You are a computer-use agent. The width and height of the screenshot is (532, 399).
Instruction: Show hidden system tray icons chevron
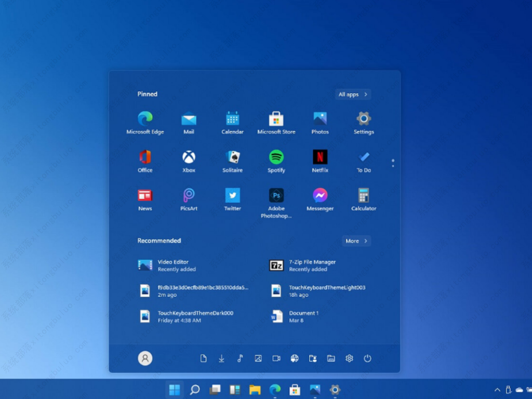click(x=497, y=390)
